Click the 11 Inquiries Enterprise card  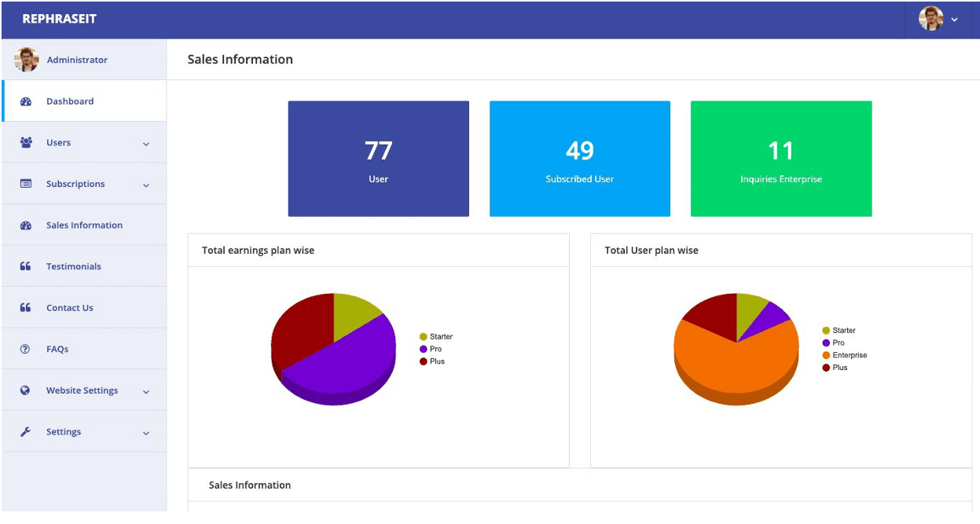781,159
